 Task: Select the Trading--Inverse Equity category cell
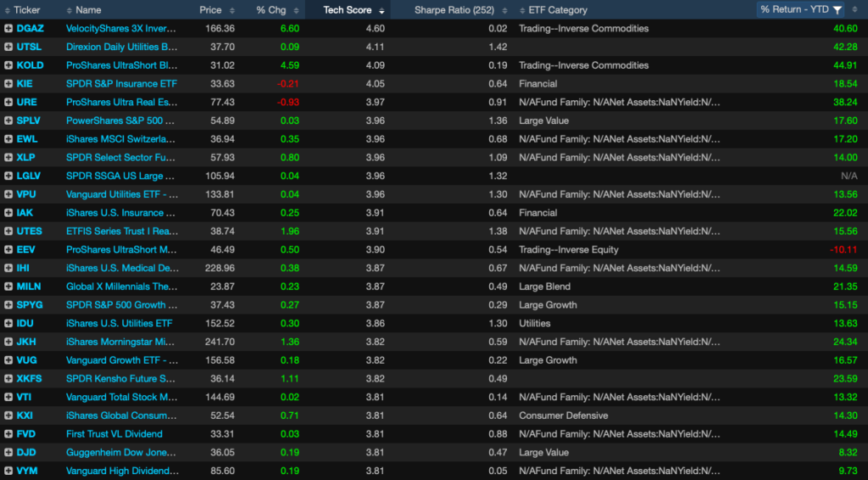click(569, 249)
